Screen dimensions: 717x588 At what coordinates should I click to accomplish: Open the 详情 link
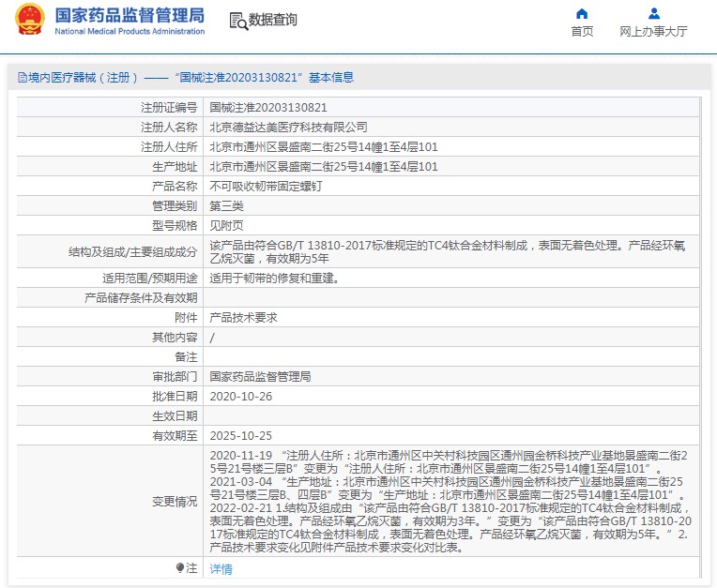[221, 569]
